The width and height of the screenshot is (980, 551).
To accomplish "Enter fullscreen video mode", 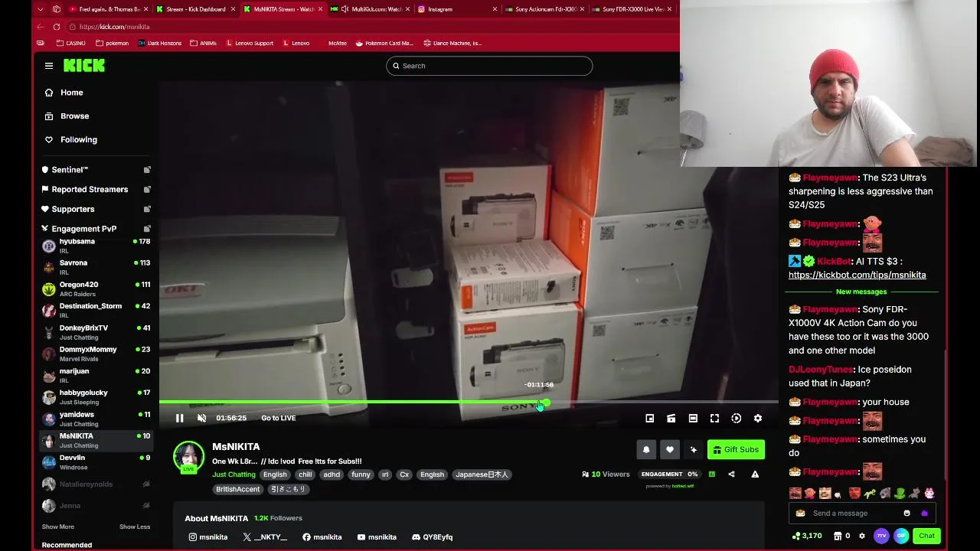I will [x=714, y=419].
